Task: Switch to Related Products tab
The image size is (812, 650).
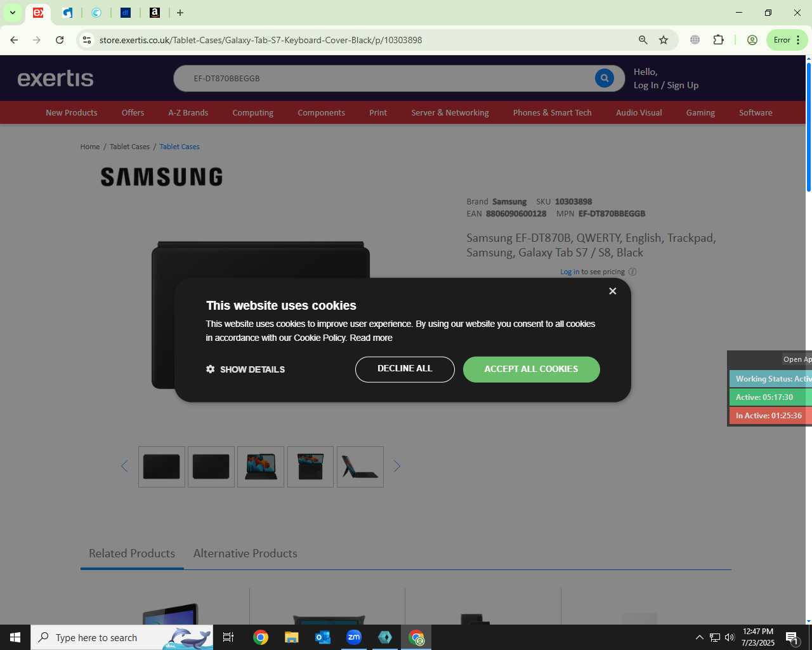Action: [132, 554]
